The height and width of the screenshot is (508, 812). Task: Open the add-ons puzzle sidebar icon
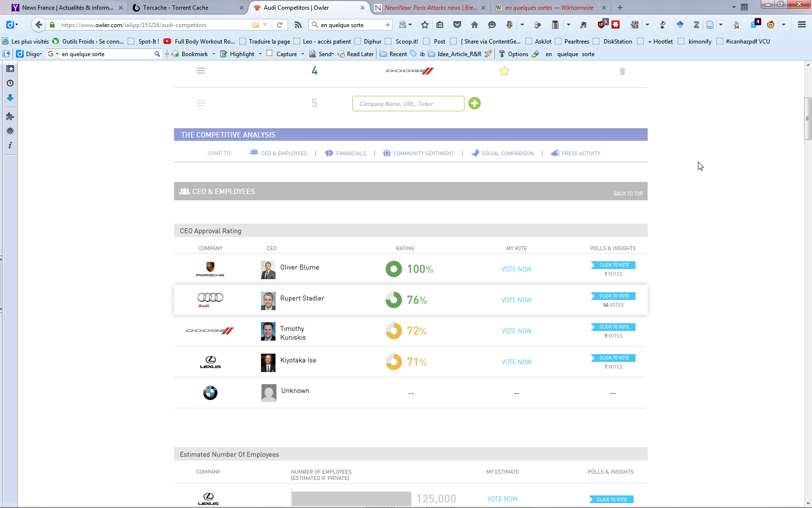(10, 116)
